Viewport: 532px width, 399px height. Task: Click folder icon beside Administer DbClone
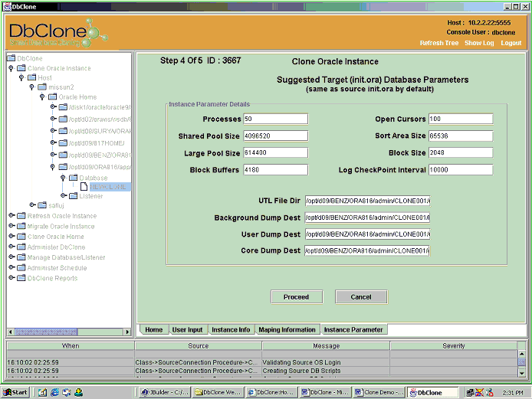point(21,247)
